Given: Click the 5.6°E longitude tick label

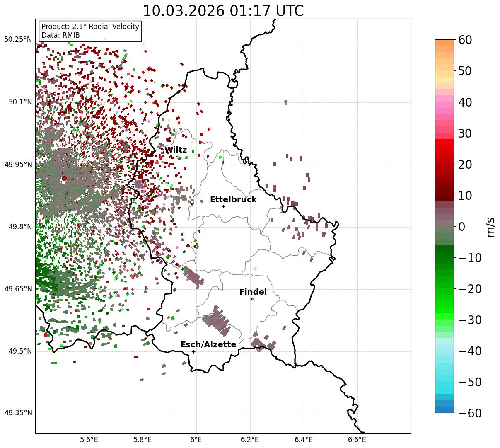Looking at the screenshot, I should point(89,441).
